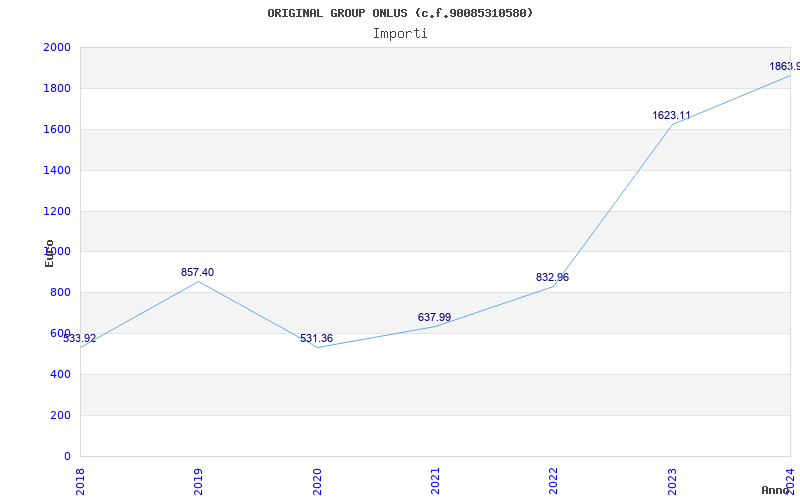Click the 2000 y-axis tick label
This screenshot has height=500, width=800.
coord(57,47)
